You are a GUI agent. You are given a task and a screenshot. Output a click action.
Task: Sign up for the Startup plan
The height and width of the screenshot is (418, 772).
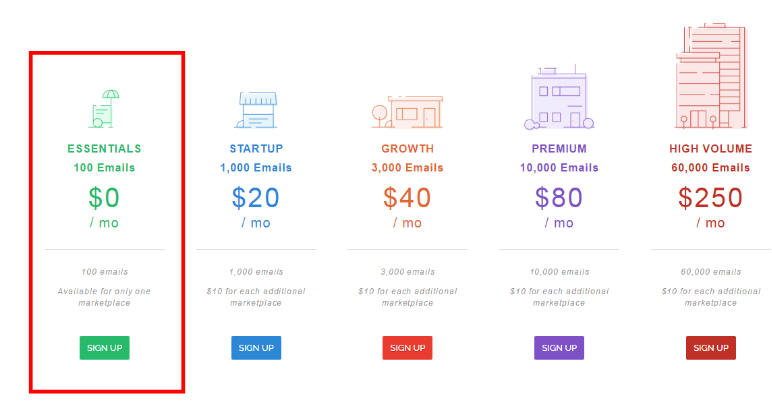[256, 348]
